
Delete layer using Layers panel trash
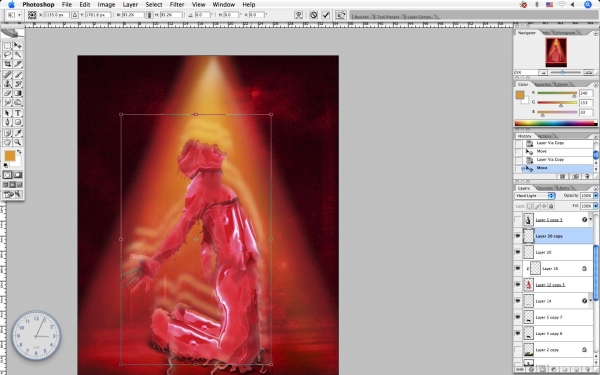click(x=587, y=370)
